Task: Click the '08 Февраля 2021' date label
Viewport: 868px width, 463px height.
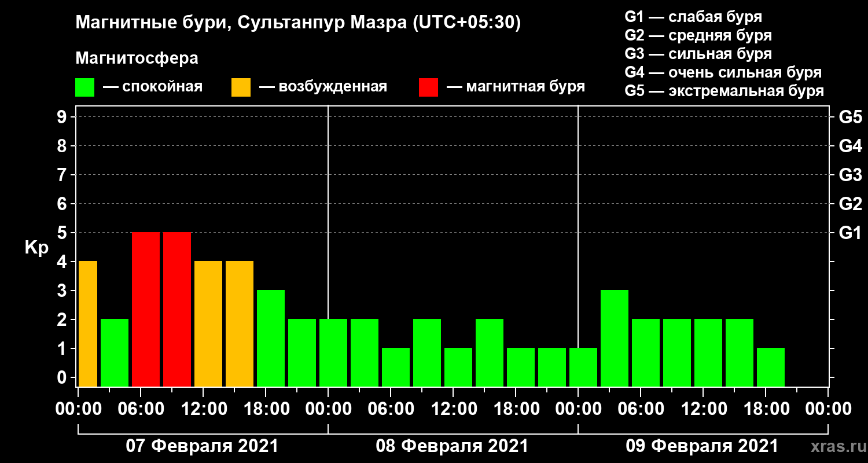Action: pos(453,446)
